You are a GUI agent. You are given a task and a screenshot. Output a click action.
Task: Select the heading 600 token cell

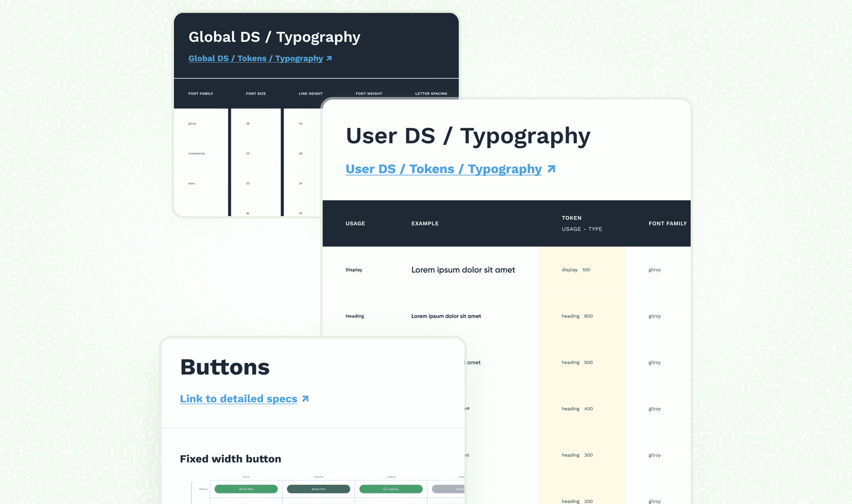coord(577,316)
